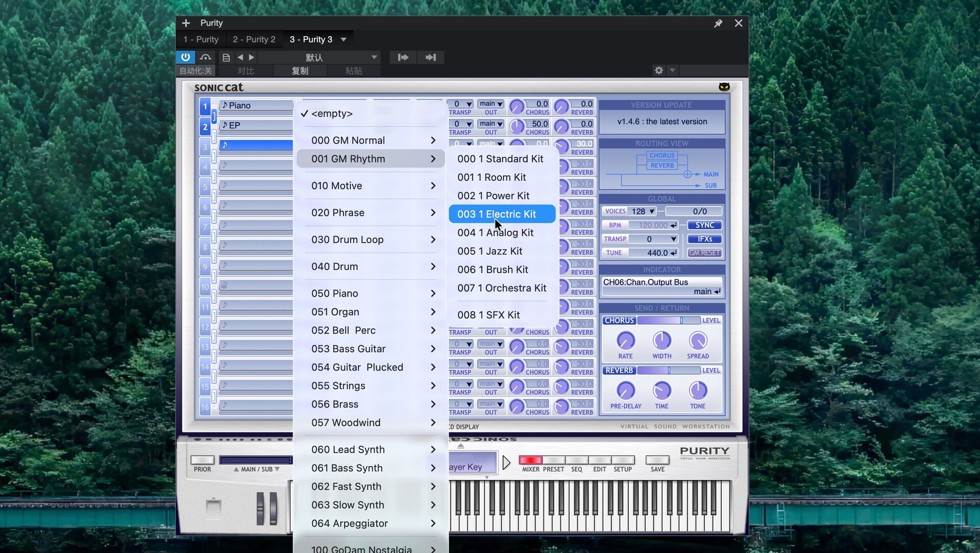
Task: Toggle the IFXs button
Action: coord(704,239)
